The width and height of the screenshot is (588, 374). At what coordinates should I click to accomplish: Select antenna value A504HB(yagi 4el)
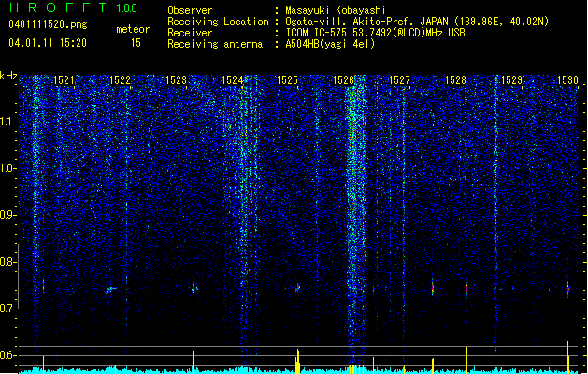[330, 44]
